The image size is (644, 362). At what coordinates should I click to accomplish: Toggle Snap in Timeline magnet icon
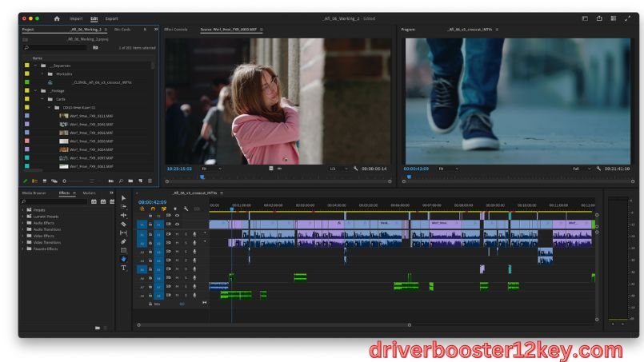point(153,209)
